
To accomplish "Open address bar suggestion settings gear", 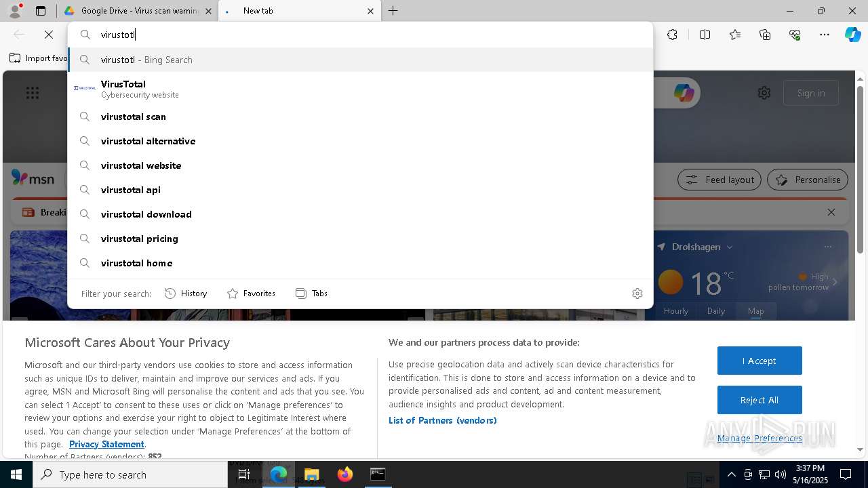I will [637, 293].
